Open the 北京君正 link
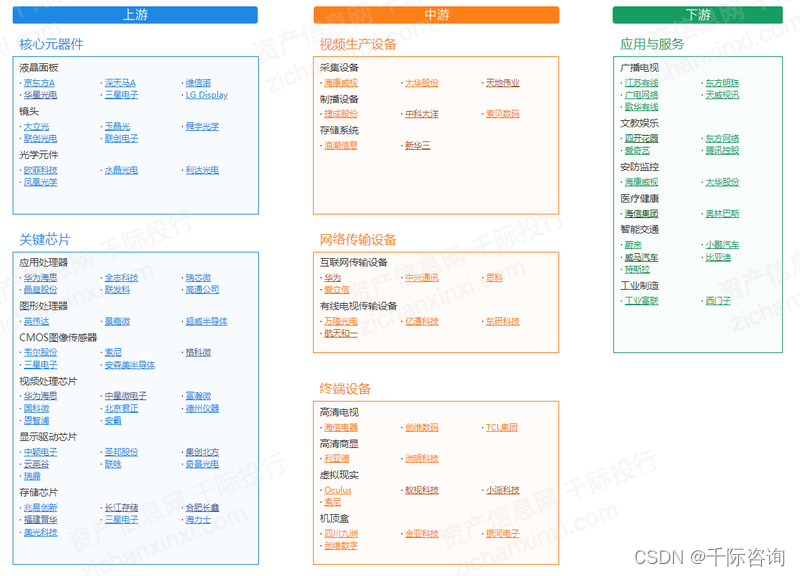This screenshot has width=800, height=576. click(x=121, y=409)
